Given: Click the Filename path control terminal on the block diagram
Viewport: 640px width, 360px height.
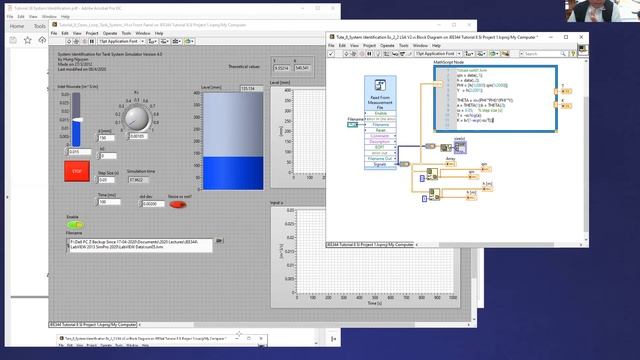Looking at the screenshot, I should (x=352, y=124).
